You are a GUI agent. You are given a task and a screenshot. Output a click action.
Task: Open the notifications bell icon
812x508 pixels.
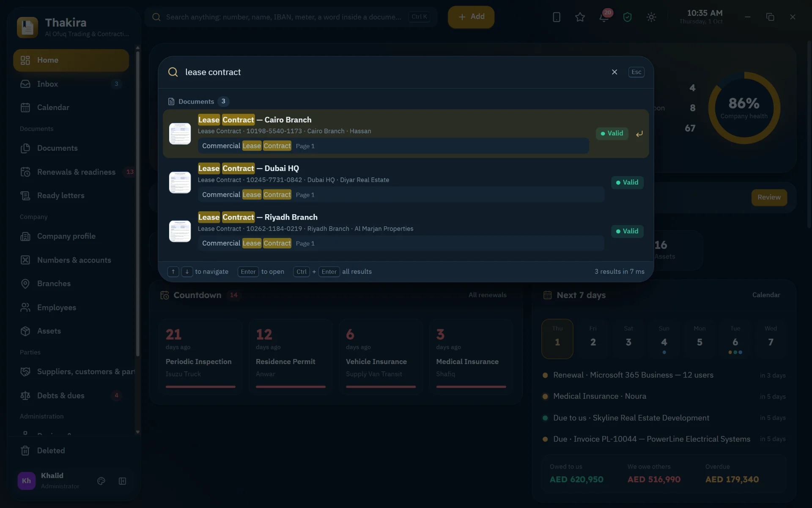604,17
